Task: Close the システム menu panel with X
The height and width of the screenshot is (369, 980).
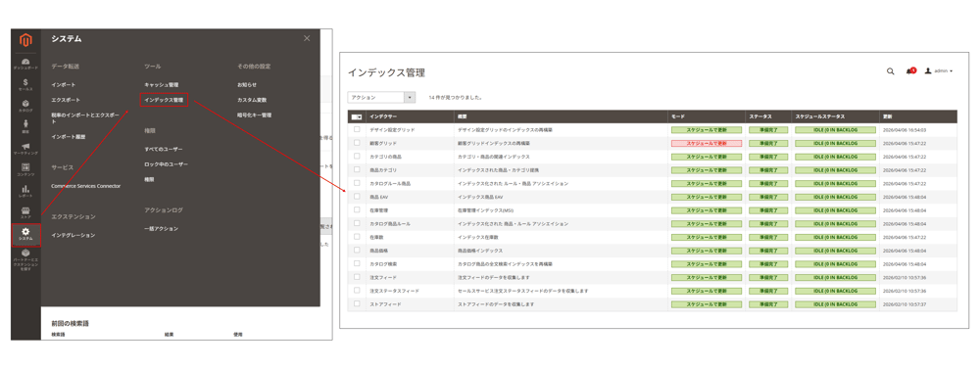Action: [306, 39]
